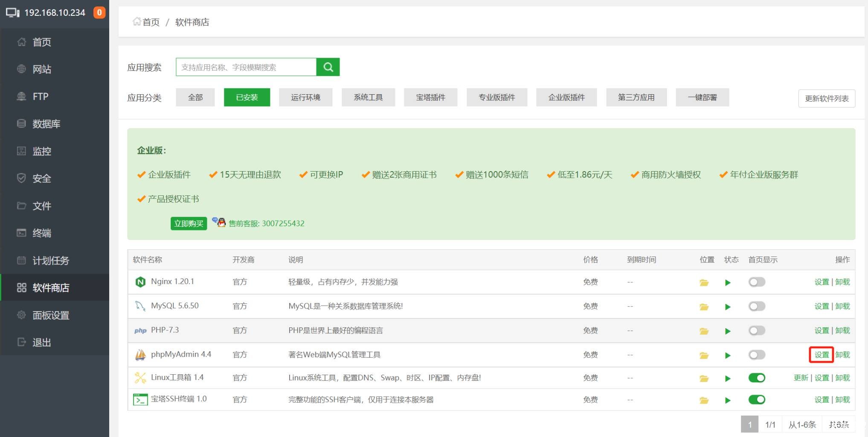Open folder location for PHP-7.3

click(x=704, y=331)
